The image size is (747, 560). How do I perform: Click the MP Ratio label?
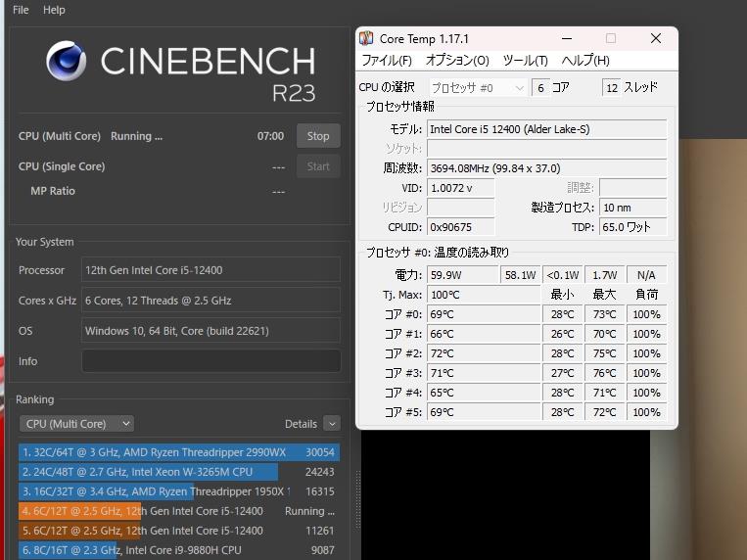coord(53,191)
